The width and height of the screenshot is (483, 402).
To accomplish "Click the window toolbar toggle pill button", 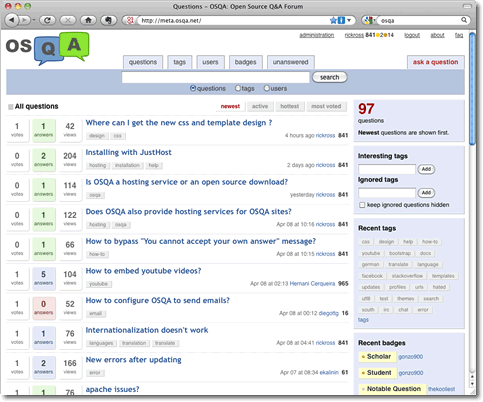I will 467,6.
